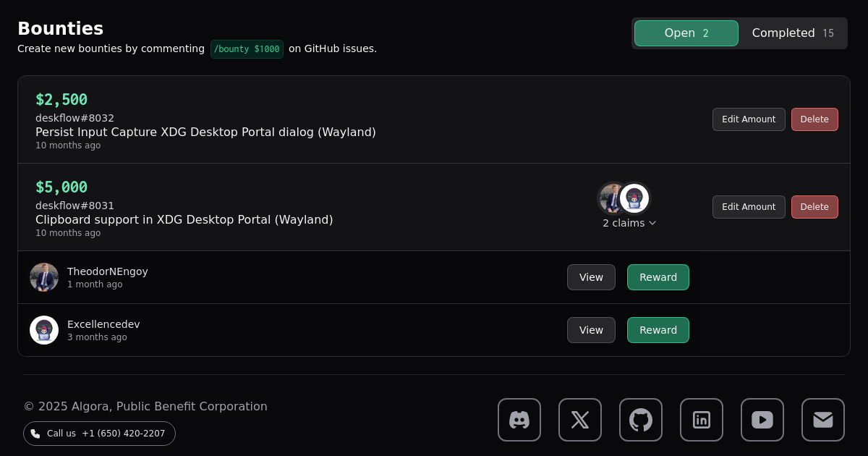This screenshot has height=456, width=868.
Task: Click Excellencedev's avatar in claims row
Action: coord(44,330)
